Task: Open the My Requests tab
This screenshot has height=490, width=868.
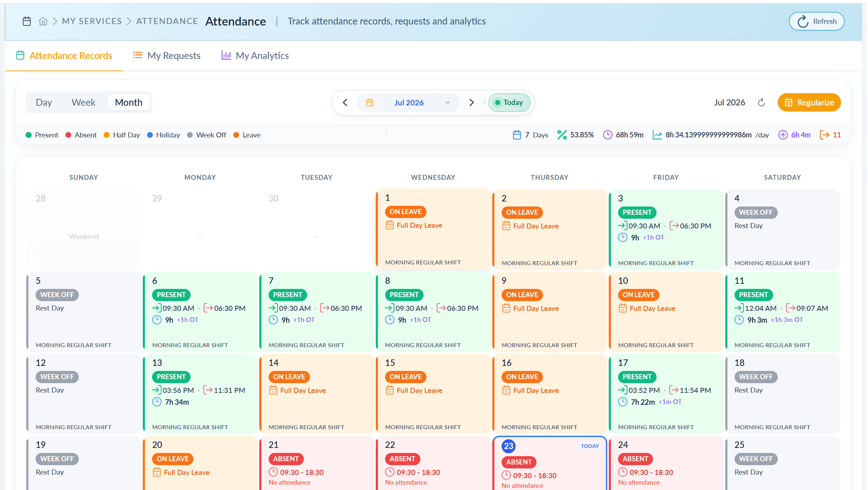Action: [x=167, y=56]
